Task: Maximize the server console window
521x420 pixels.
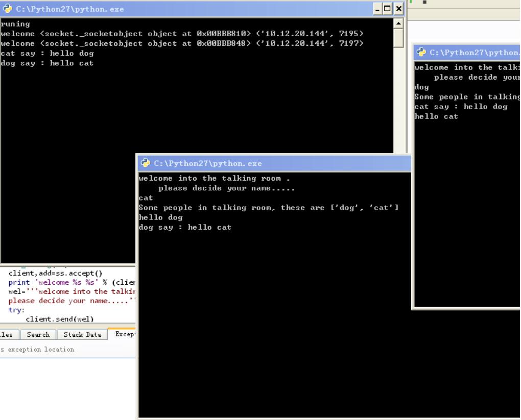Action: click(x=387, y=9)
